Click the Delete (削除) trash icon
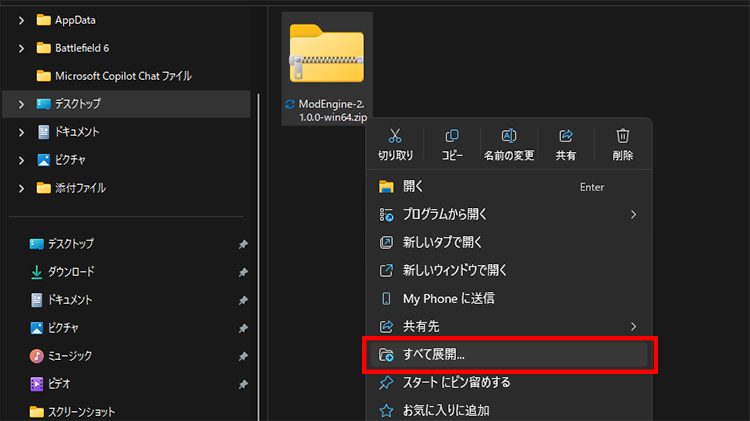Image resolution: width=750 pixels, height=421 pixels. click(x=622, y=136)
